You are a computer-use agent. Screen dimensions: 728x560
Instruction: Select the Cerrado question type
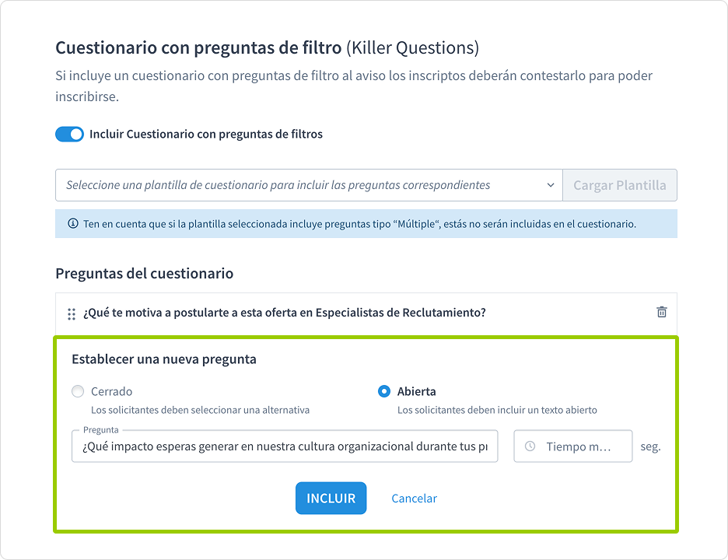click(78, 391)
